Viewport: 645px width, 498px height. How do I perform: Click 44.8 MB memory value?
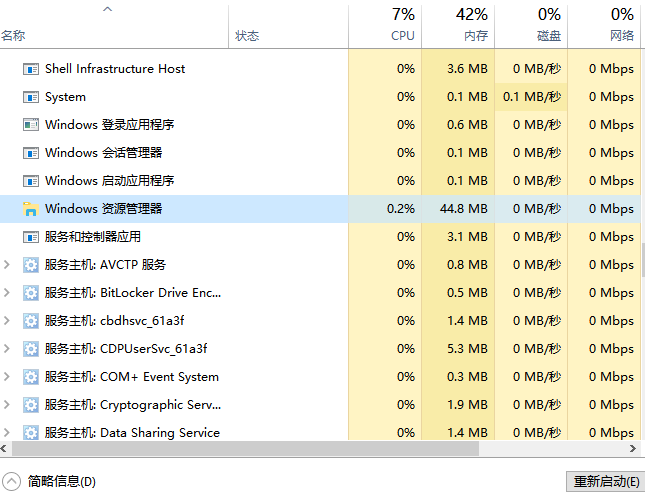point(464,209)
